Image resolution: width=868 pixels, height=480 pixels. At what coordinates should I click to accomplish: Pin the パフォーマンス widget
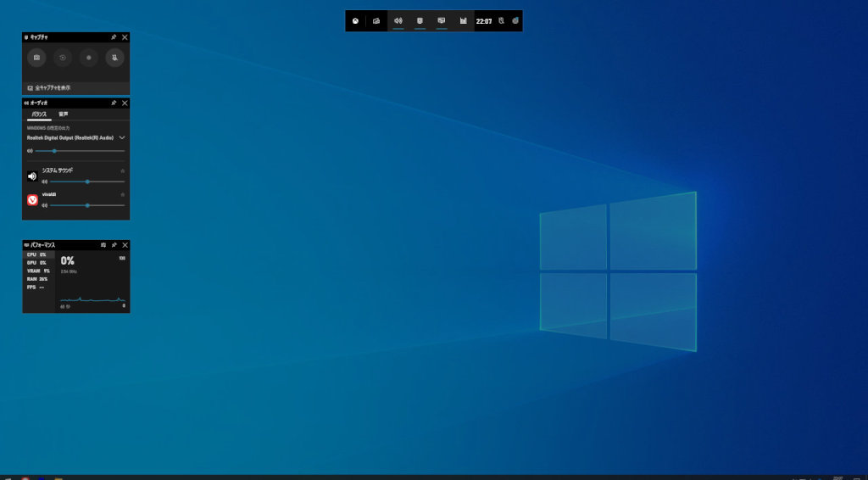pos(114,245)
